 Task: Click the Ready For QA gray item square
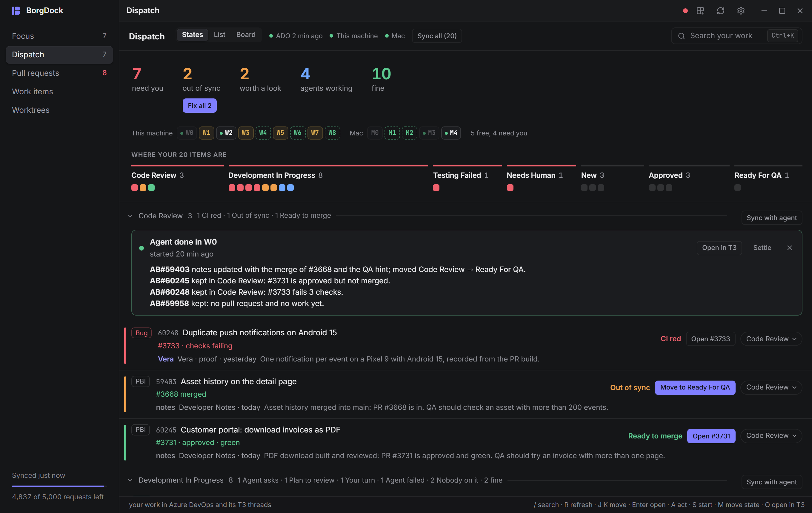pos(737,188)
